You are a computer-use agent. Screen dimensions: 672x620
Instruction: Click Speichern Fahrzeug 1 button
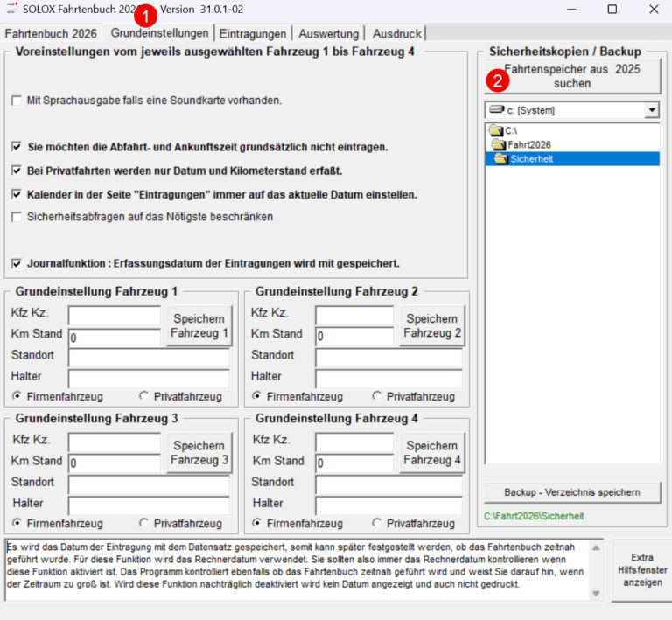click(199, 326)
